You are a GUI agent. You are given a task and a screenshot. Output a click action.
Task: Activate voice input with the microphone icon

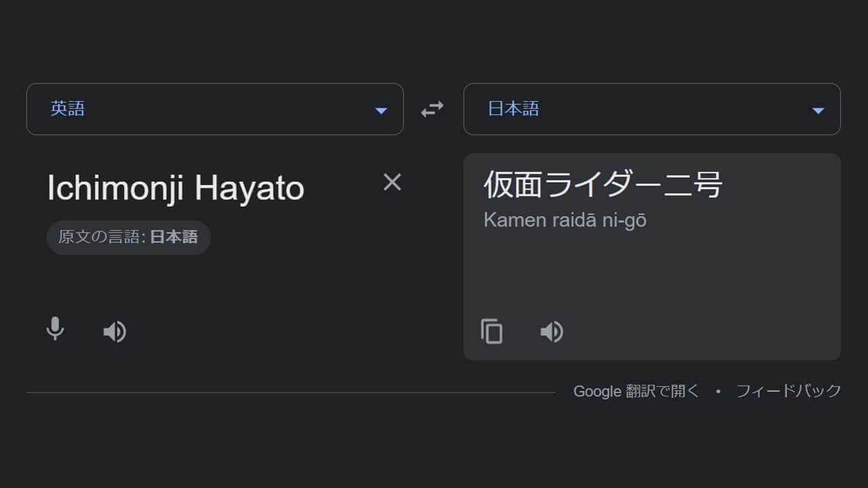click(55, 331)
